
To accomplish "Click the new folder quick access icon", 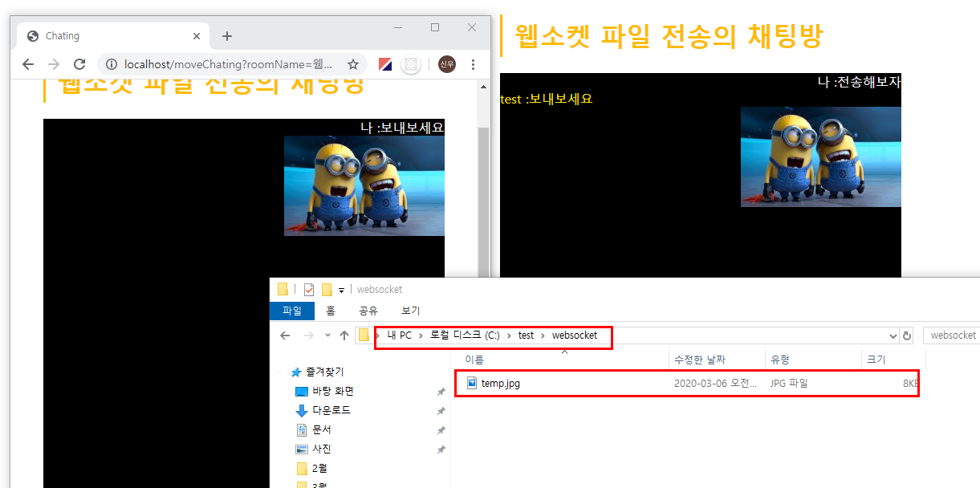I will click(x=327, y=290).
